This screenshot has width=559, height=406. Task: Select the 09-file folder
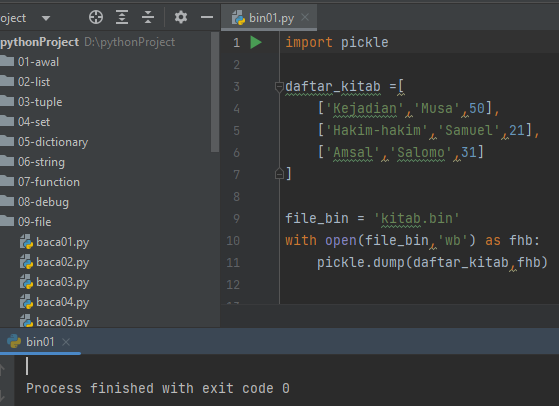coord(35,222)
